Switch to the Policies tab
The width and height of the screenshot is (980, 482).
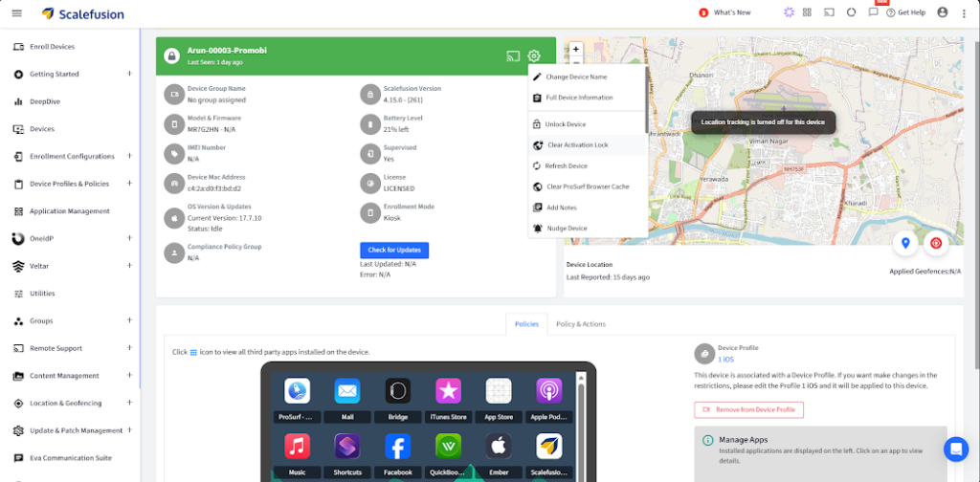(x=526, y=324)
